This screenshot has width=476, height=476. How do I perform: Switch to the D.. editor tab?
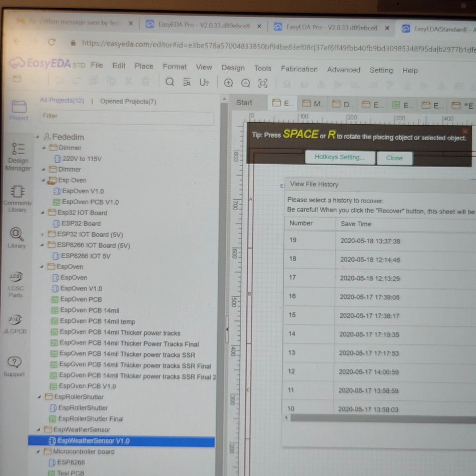[343, 104]
